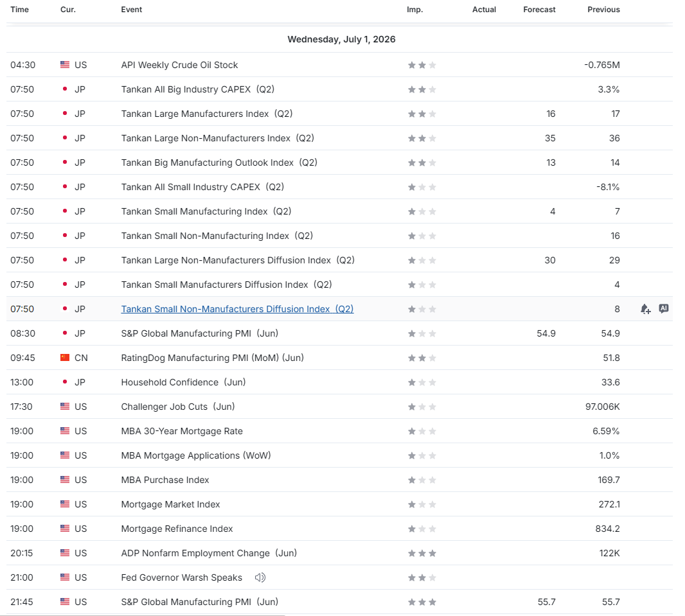Click the US flag on Challenger Job Cuts row

click(x=65, y=407)
